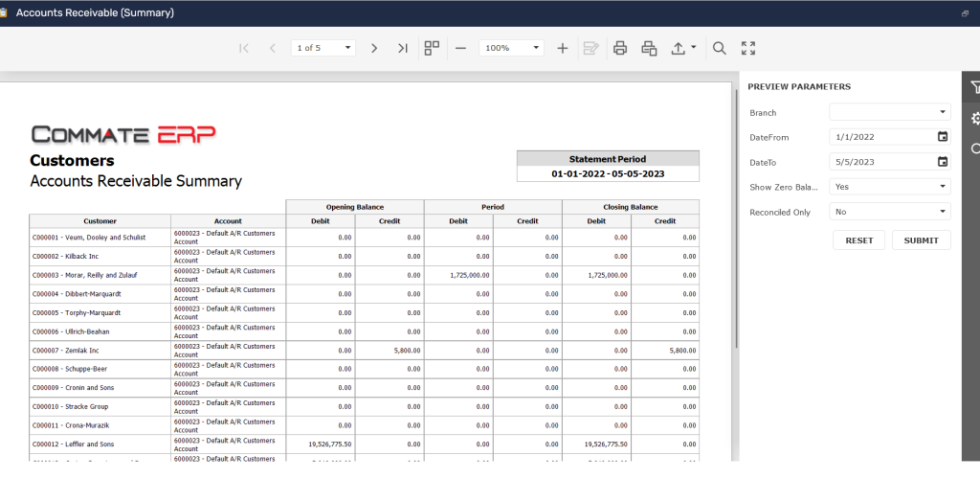The height and width of the screenshot is (479, 980).
Task: Print the current page only
Action: point(650,48)
